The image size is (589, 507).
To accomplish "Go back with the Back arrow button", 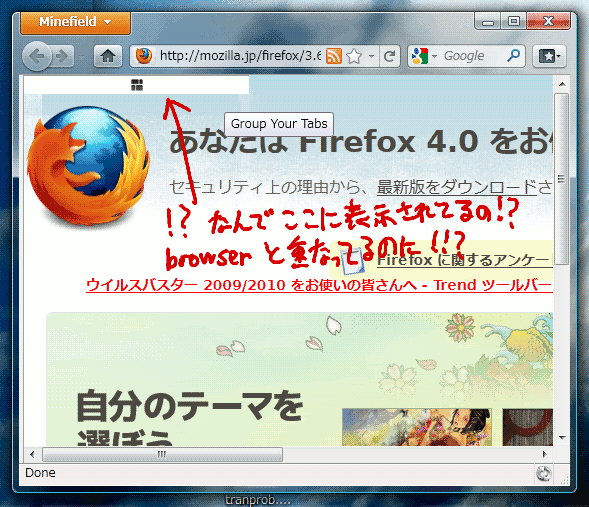I will tap(36, 56).
